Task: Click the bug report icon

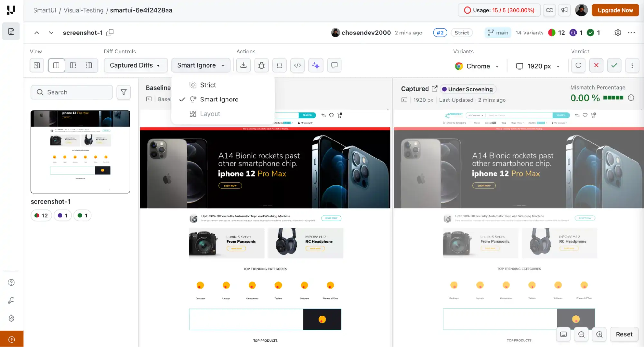Action: 262,65
